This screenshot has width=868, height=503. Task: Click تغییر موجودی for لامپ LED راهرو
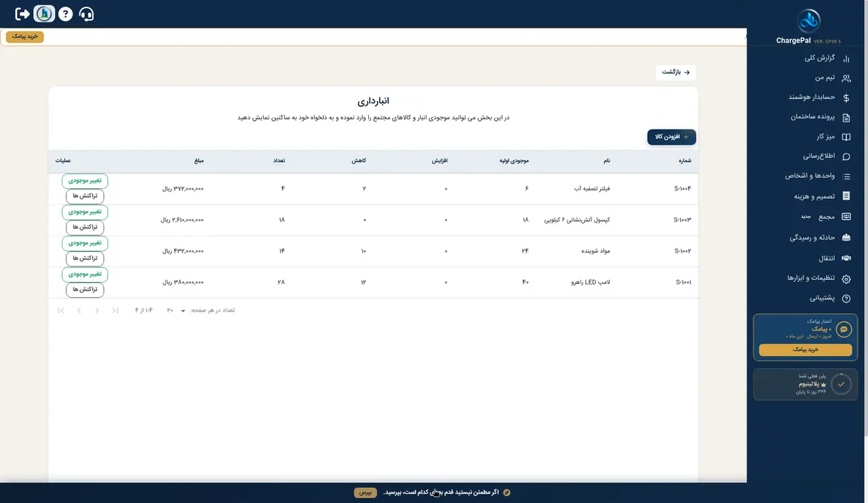pos(85,275)
